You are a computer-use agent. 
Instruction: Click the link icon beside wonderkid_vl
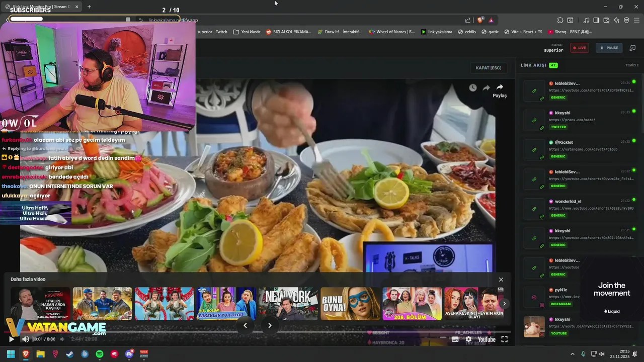point(534,208)
